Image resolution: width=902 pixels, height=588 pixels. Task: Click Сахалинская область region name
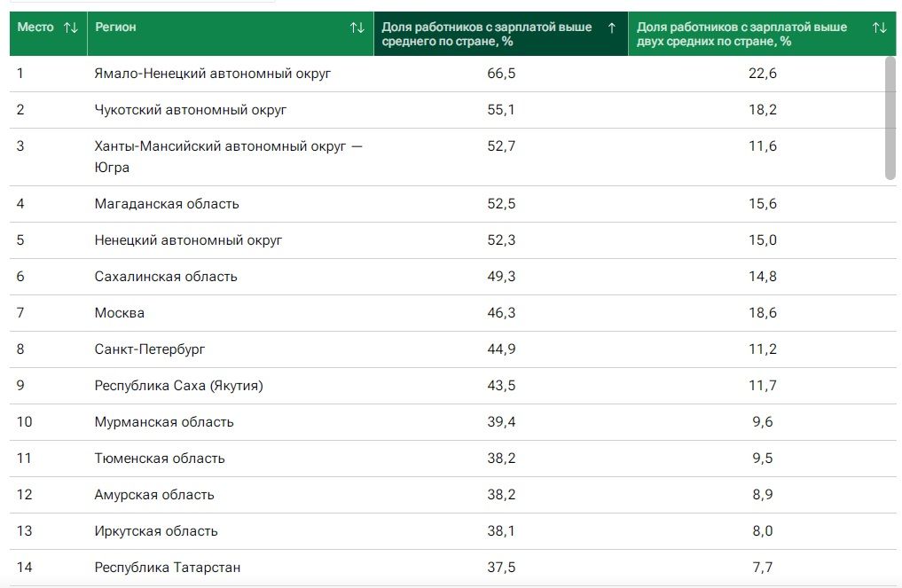166,277
